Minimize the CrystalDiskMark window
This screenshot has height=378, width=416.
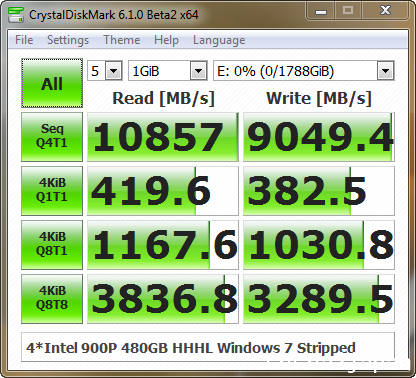tap(321, 11)
